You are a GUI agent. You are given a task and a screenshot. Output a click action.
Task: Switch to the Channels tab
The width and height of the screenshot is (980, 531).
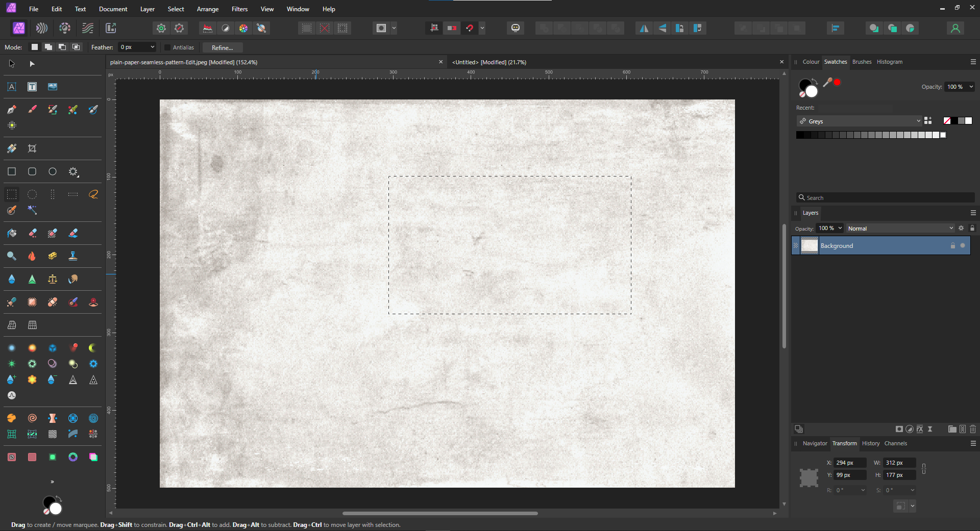pos(895,443)
